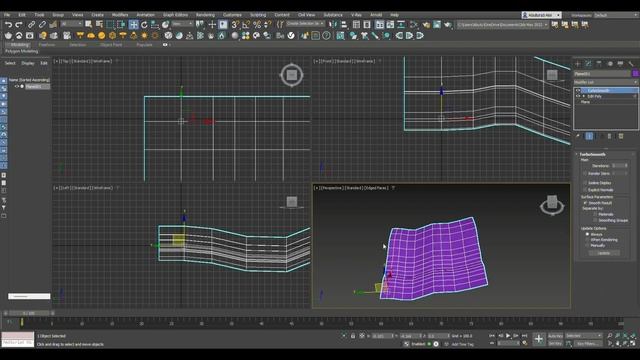Click the Select by Name icon
The width and height of the screenshot is (640, 360).
tap(99, 25)
